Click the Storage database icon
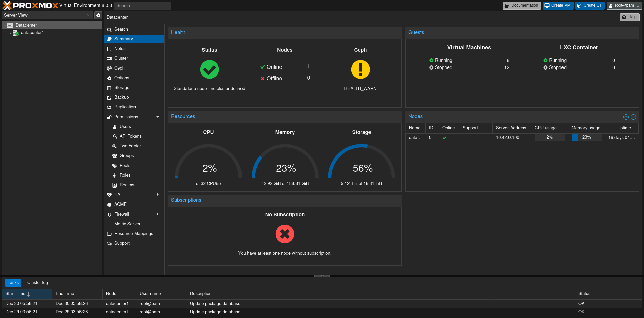 click(109, 88)
